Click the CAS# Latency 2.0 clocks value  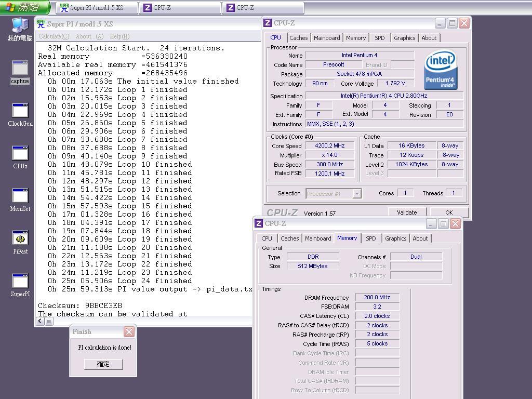point(377,316)
